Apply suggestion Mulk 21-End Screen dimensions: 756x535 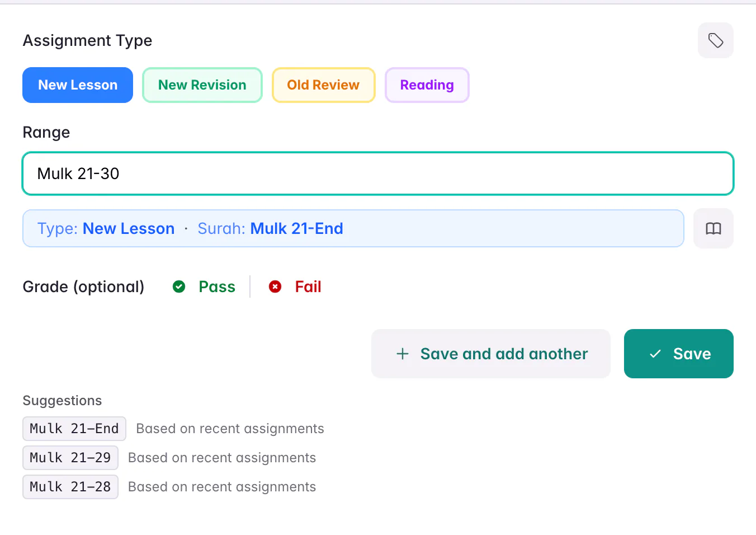[74, 429]
